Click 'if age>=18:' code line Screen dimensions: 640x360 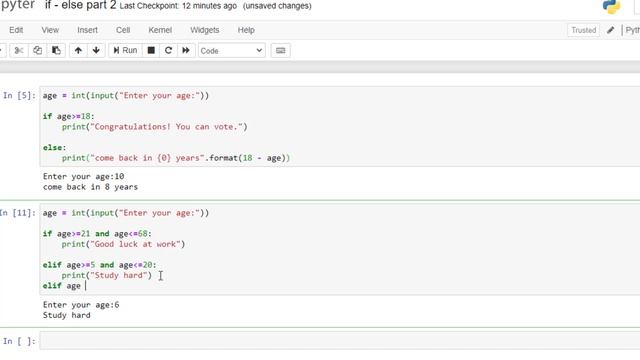click(x=69, y=116)
